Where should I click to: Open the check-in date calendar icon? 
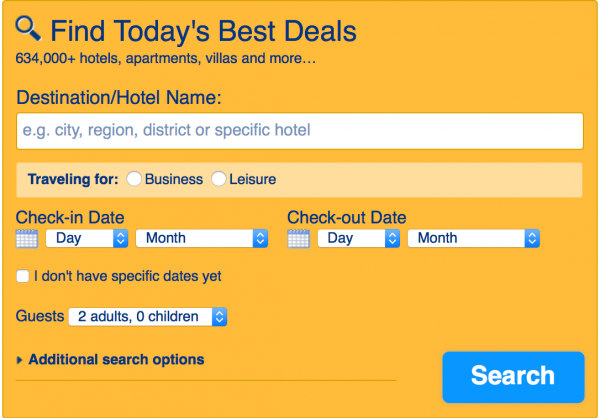tap(27, 239)
